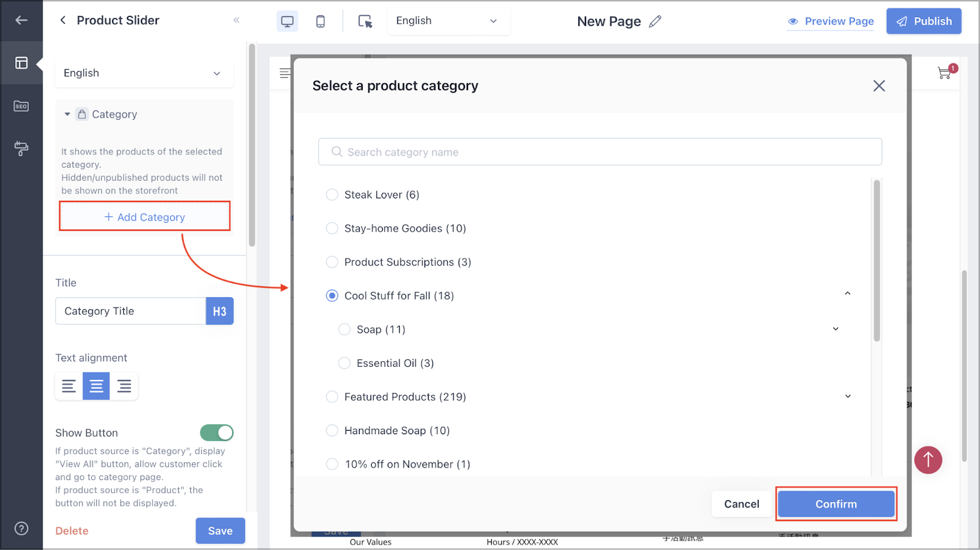Switch to desktop preview mode
This screenshot has height=550, width=980.
pyautogui.click(x=287, y=21)
